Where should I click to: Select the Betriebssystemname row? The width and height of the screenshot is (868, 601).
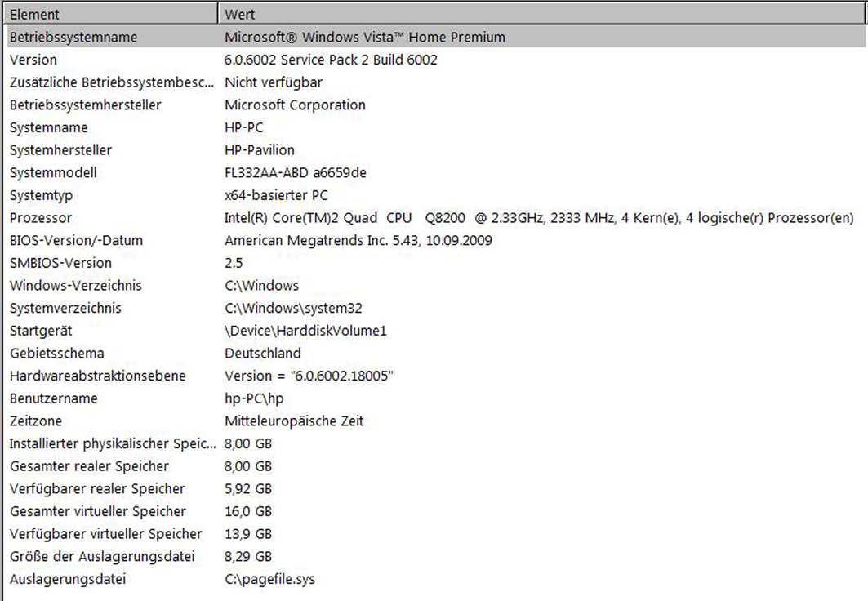click(73, 38)
